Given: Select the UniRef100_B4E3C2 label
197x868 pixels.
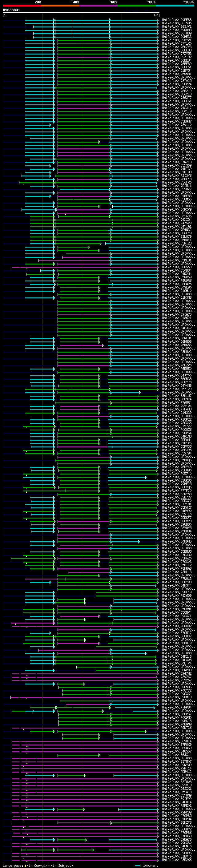Looking at the screenshot, I should click(177, 328).
